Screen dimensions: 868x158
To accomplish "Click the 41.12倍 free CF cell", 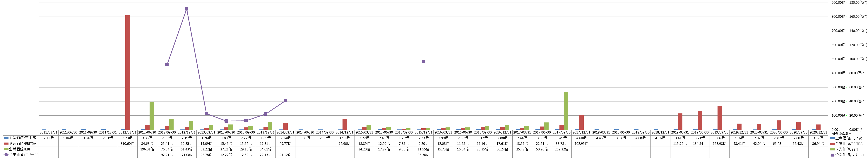I will (x=285, y=155).
